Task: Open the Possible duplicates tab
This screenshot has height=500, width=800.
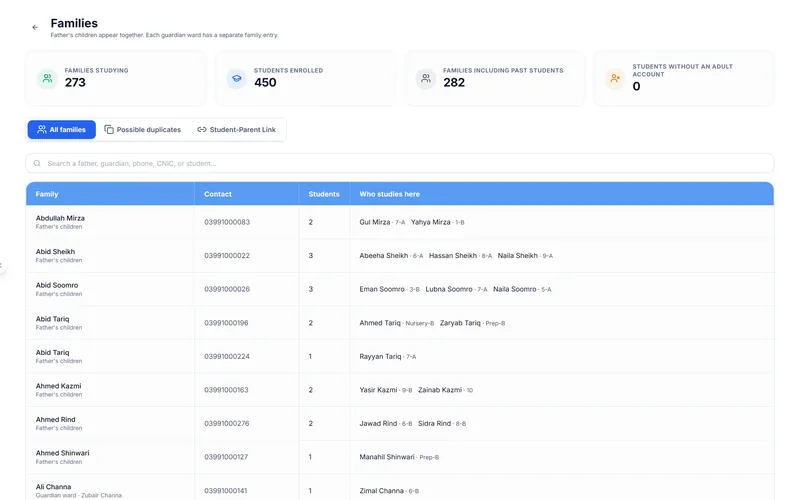Action: (143, 130)
